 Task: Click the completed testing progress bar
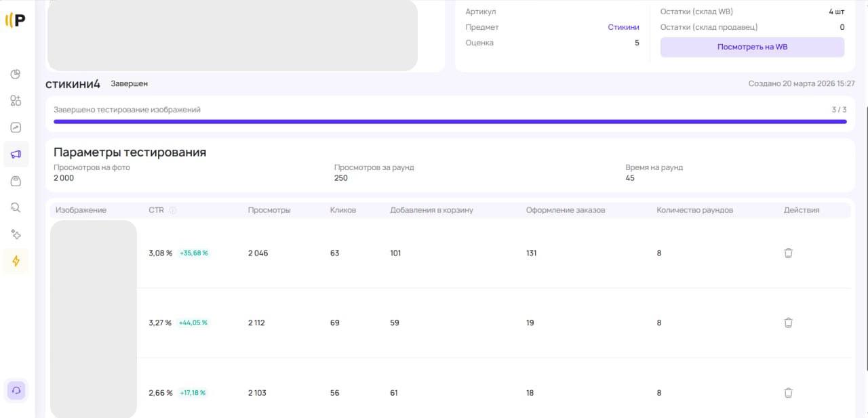(450, 122)
